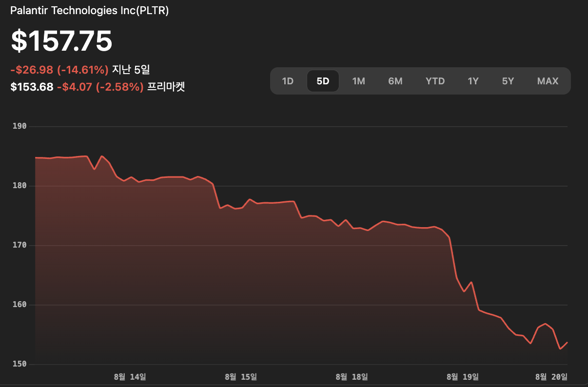Screen dimensions: 588x387
Task: Click the 8월 15일 date label
Action: [x=241, y=377]
